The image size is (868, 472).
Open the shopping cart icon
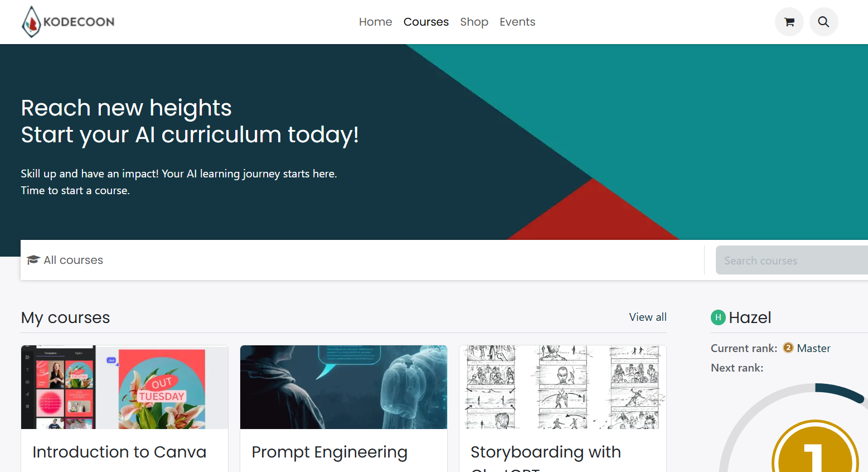[789, 22]
